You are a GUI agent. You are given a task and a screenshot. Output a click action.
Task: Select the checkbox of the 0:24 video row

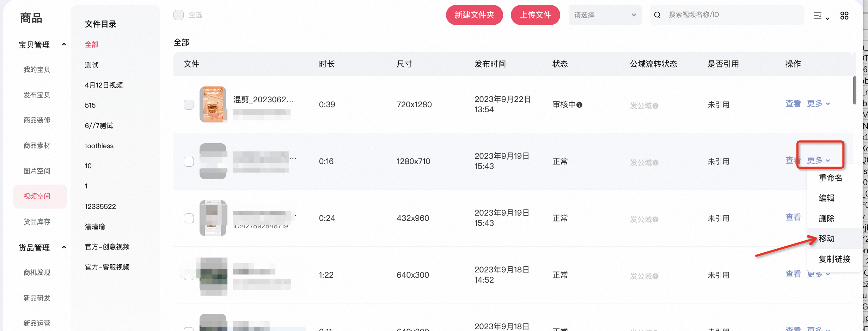[189, 218]
